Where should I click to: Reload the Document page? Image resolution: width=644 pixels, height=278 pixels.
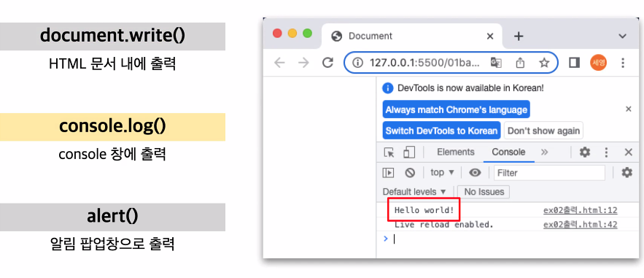coord(327,63)
